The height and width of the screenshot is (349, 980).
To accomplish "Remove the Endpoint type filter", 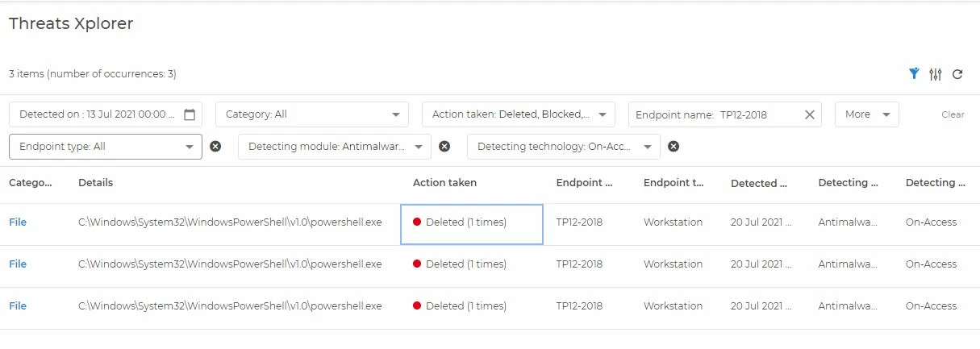I will [215, 147].
